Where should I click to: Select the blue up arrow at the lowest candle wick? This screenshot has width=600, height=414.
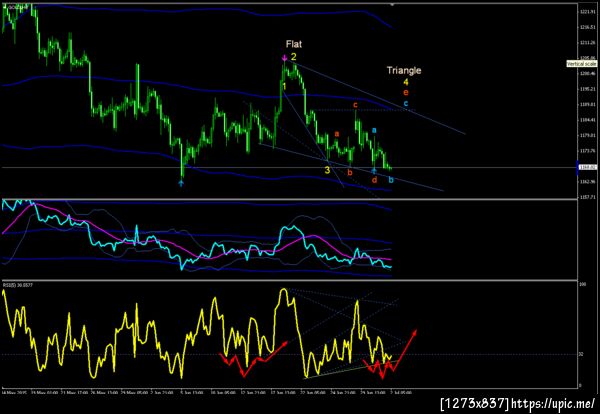181,183
